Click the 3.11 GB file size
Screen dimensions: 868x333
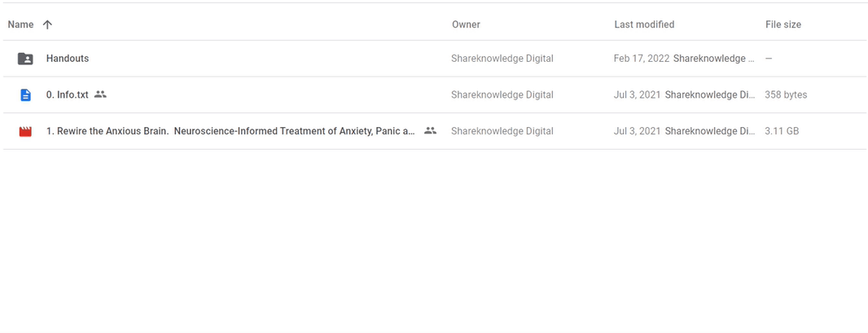(x=781, y=131)
